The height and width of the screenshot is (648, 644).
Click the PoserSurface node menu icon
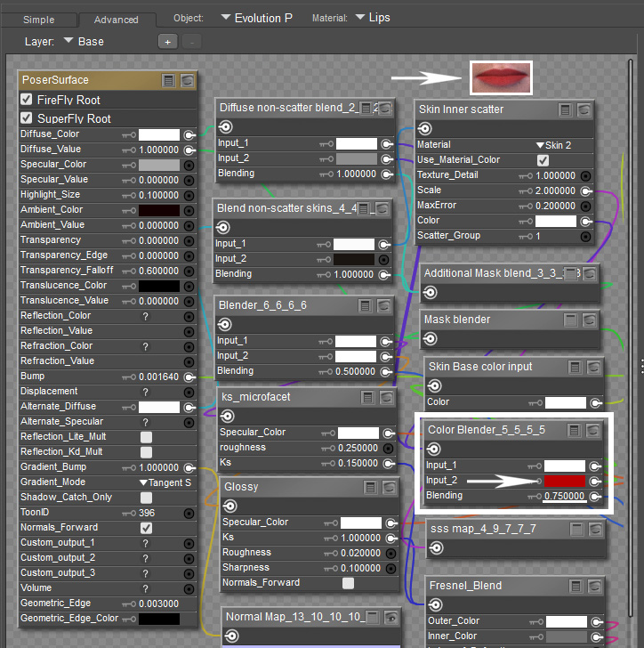pos(169,80)
